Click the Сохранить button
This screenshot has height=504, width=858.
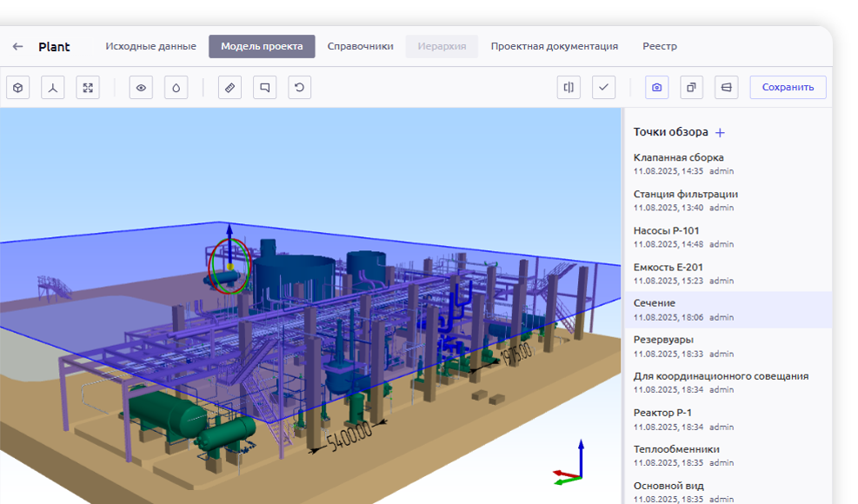[788, 88]
